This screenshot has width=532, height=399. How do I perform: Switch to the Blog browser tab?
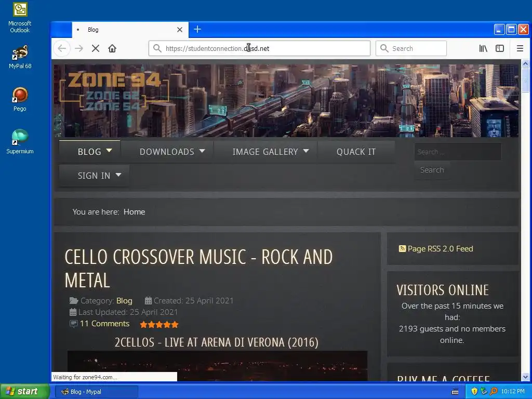point(129,30)
